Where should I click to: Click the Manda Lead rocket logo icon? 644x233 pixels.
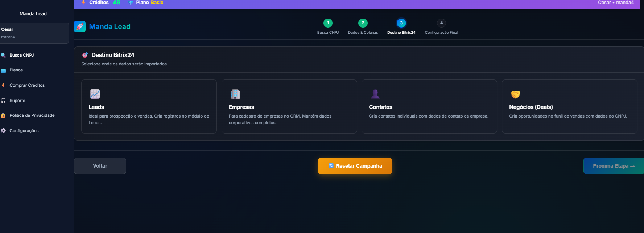(80, 26)
